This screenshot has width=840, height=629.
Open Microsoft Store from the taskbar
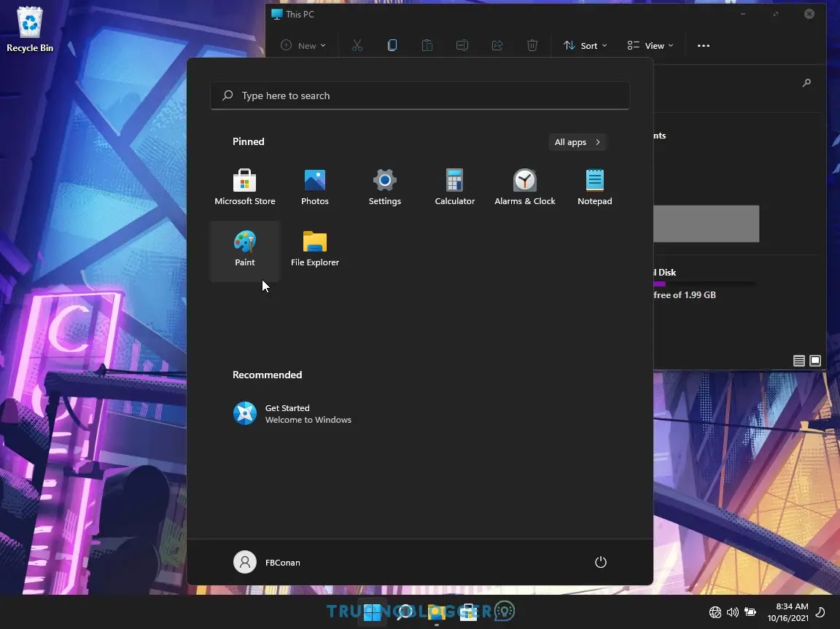468,612
